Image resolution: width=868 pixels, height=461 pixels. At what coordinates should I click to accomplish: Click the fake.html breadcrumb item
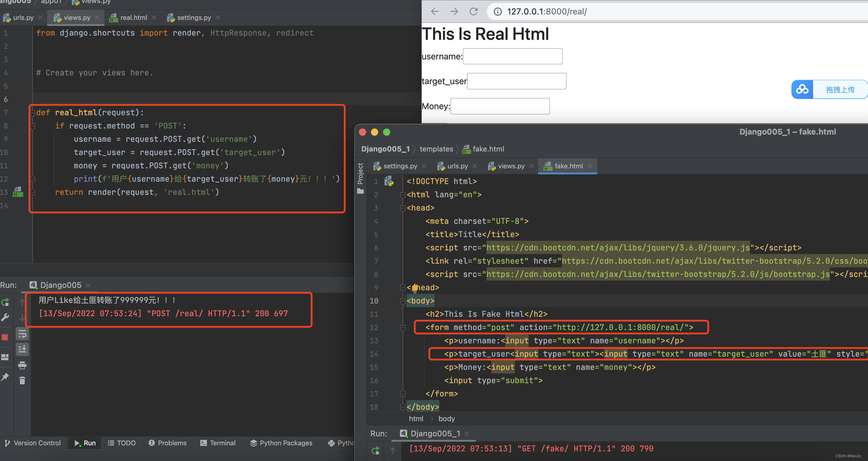[483, 149]
